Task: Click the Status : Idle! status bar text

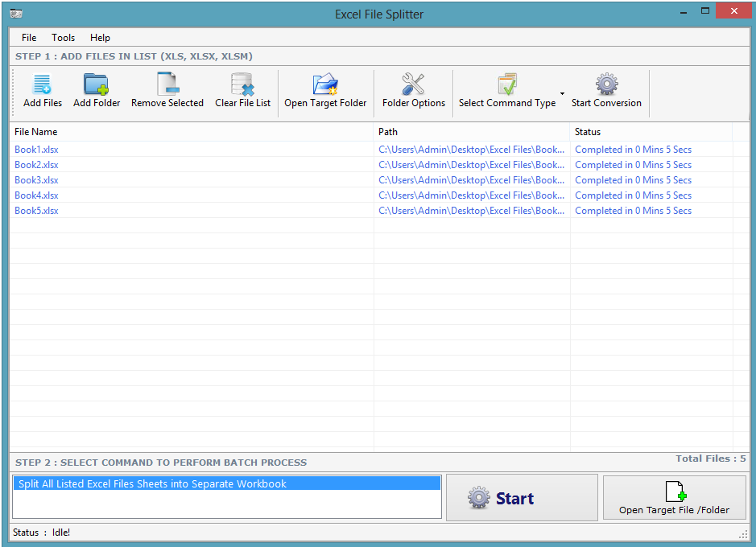Action: [42, 532]
